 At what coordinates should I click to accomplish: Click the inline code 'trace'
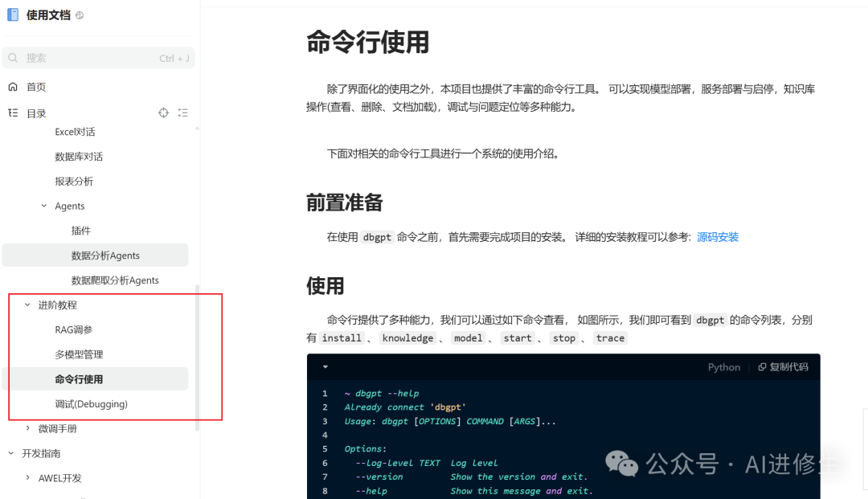pyautogui.click(x=610, y=338)
